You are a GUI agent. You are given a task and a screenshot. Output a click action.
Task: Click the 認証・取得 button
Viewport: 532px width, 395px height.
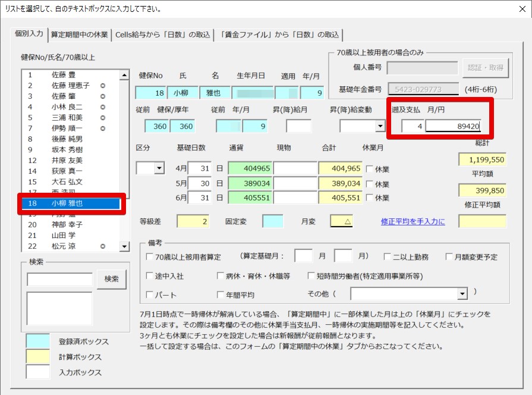(x=486, y=68)
